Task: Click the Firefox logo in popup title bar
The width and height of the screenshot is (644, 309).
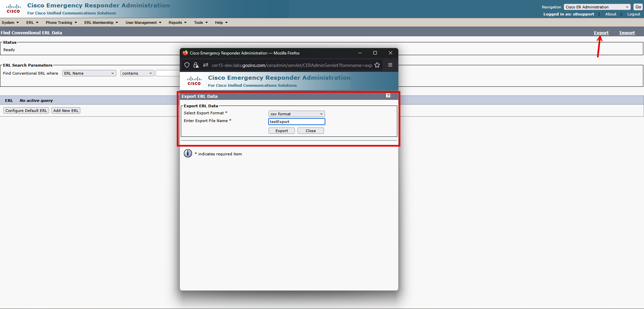Action: pyautogui.click(x=185, y=53)
